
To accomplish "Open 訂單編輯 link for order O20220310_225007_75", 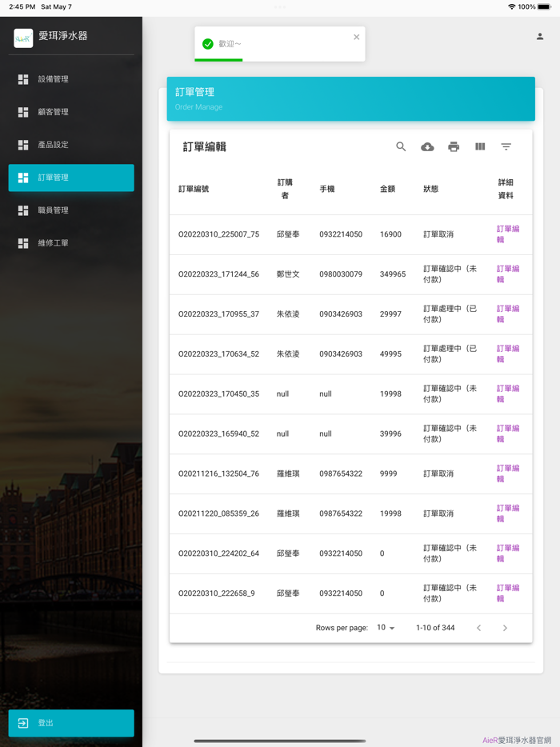I will tap(508, 234).
